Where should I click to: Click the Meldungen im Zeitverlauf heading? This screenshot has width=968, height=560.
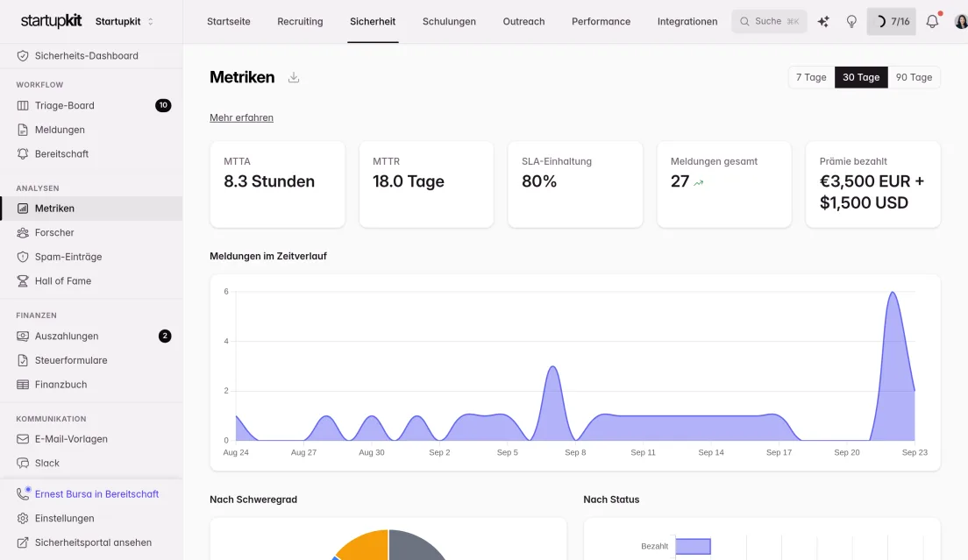[268, 256]
